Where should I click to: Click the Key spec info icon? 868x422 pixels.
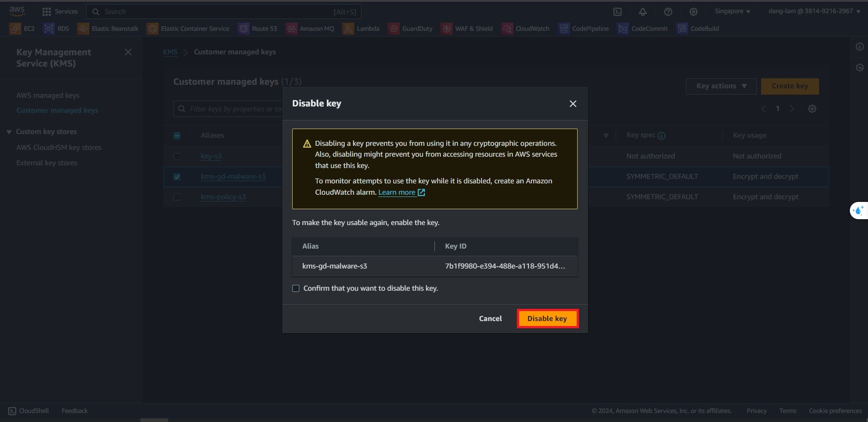pyautogui.click(x=661, y=136)
